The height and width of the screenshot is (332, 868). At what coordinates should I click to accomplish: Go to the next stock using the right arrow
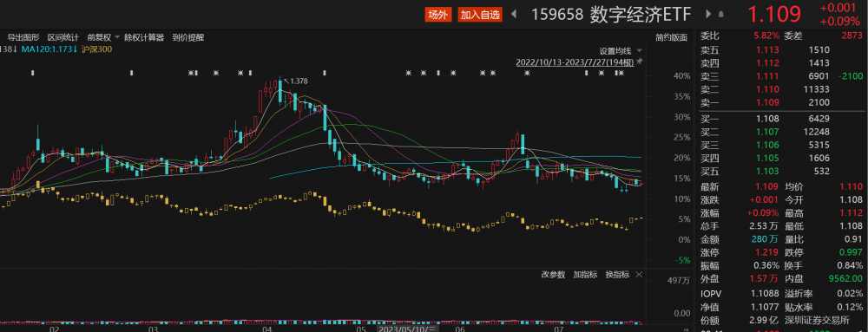[x=708, y=15]
